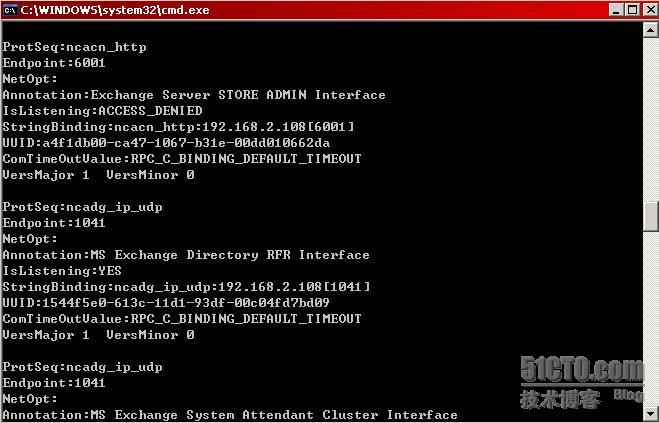Click the line IsListening:ACCESS_DENIED
This screenshot has height=423, width=659.
point(103,111)
